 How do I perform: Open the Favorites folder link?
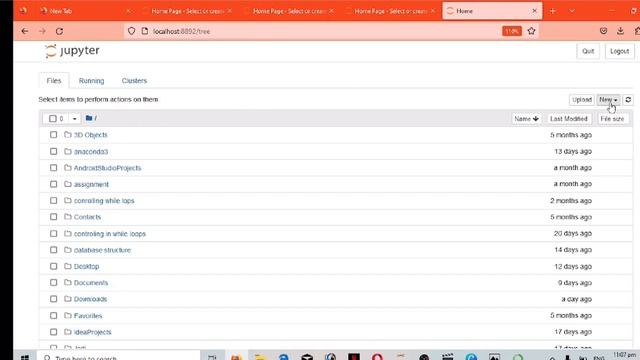[88, 316]
